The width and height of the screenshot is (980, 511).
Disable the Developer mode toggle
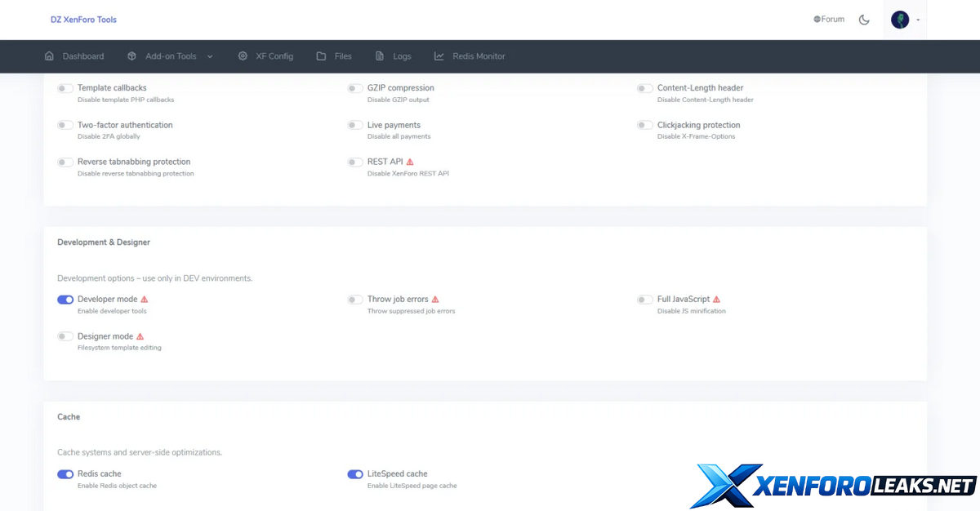[x=65, y=300]
